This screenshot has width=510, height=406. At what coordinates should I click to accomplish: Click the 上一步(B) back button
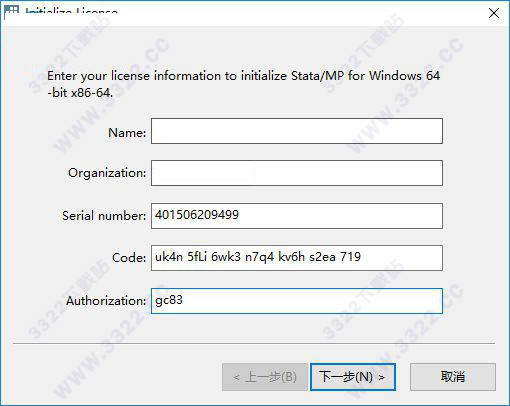[265, 377]
